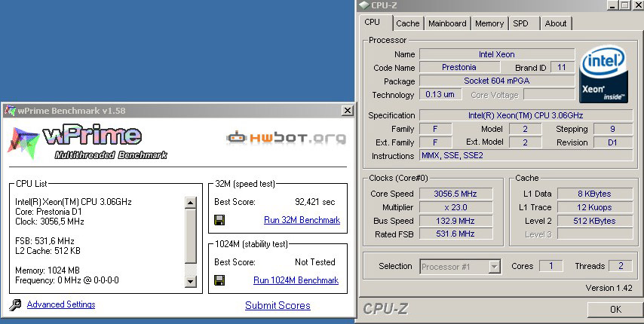Click the Level 2 value 512 KBytes
Screen dimensions: 644x324
pyautogui.click(x=594, y=221)
